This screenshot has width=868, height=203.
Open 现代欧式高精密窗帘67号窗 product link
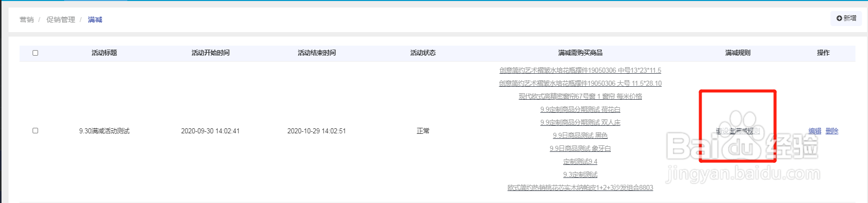click(x=580, y=96)
